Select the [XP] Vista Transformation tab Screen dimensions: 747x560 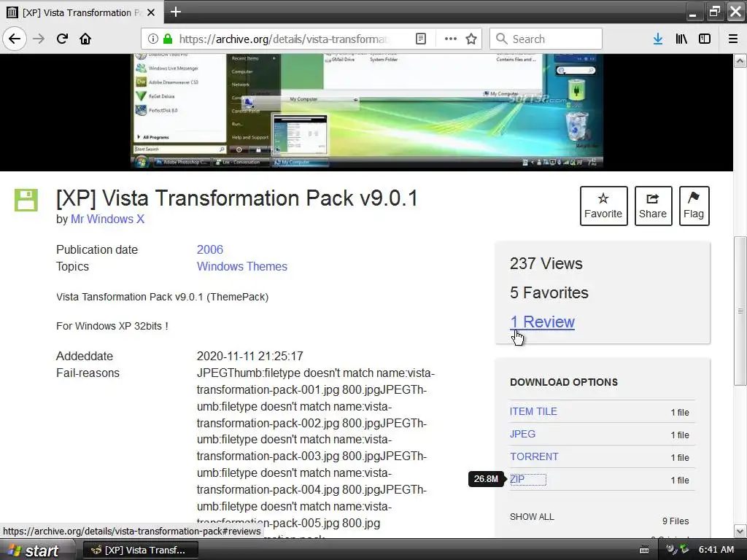pyautogui.click(x=82, y=12)
